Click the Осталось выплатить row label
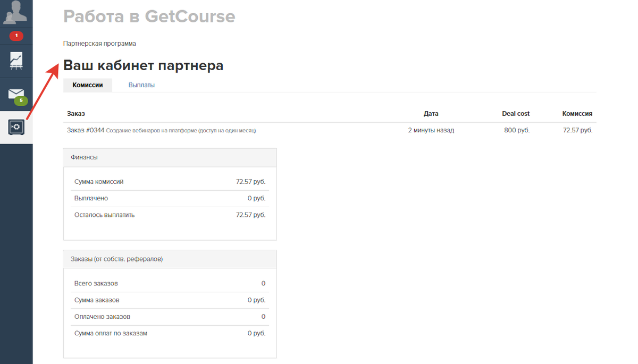The height and width of the screenshot is (364, 638). click(105, 215)
